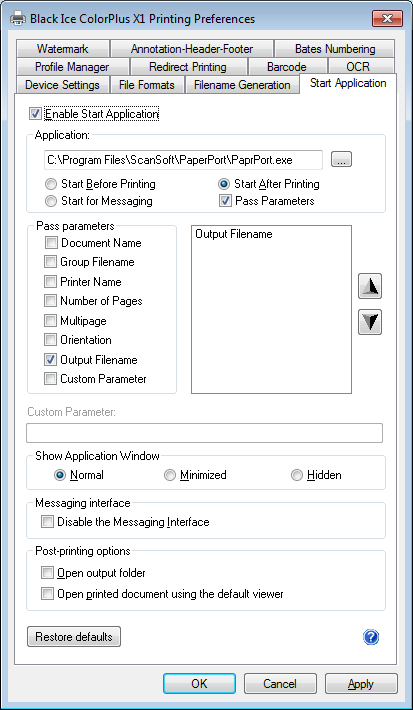Viewport: 413px width, 710px height.
Task: Click the browse ellipsis button for application path
Action: click(341, 160)
